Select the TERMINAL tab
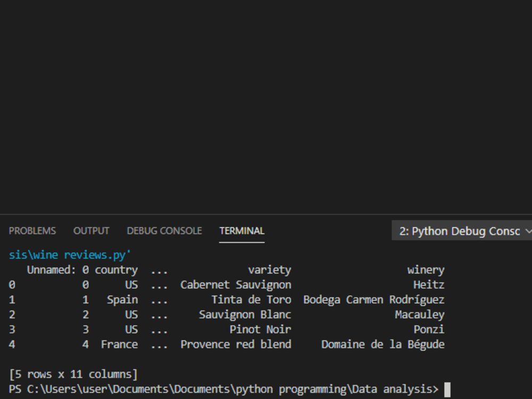The height and width of the screenshot is (399, 532). [242, 231]
